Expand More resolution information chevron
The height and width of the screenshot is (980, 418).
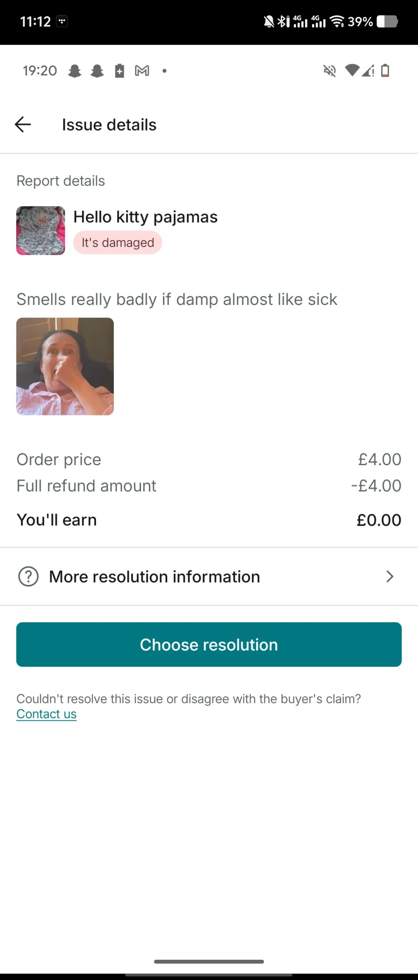[x=389, y=576]
